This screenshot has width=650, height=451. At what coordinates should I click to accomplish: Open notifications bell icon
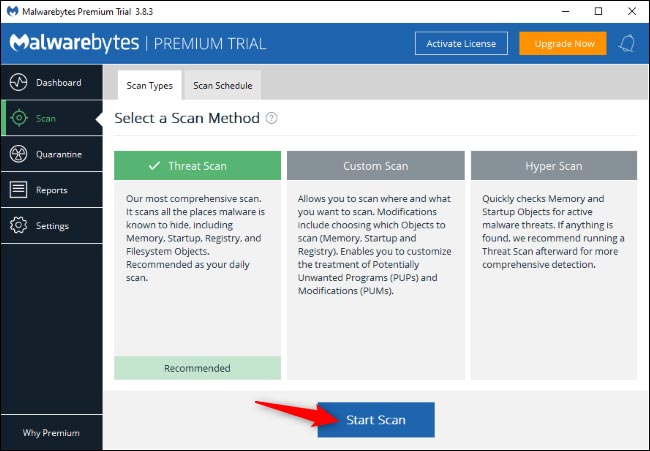pyautogui.click(x=627, y=43)
